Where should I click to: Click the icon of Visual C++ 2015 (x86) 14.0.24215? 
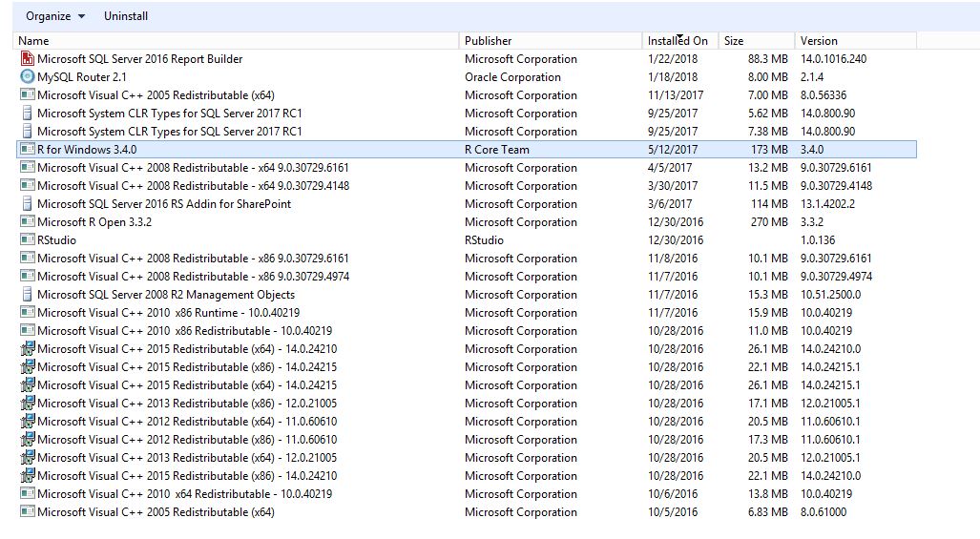pos(27,366)
